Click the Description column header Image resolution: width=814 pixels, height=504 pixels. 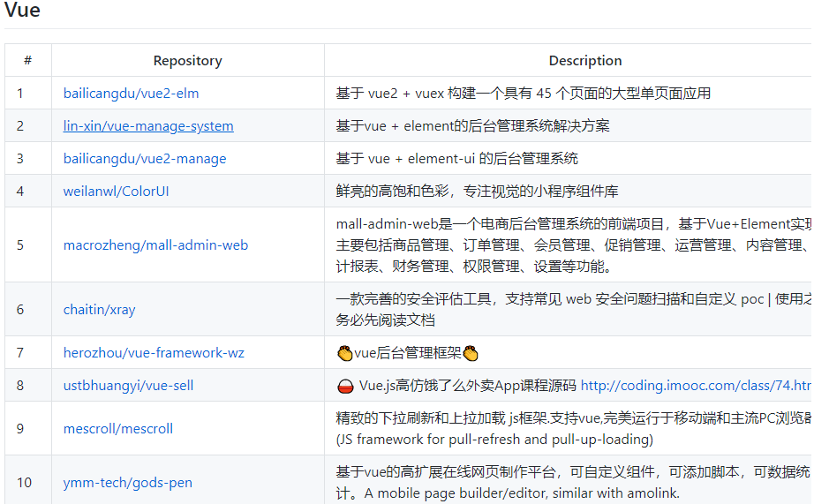point(585,61)
